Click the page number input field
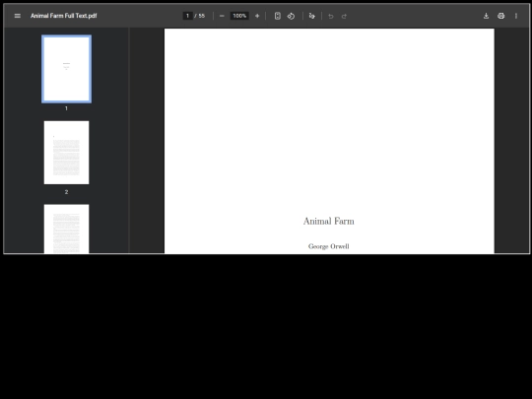 pos(187,16)
